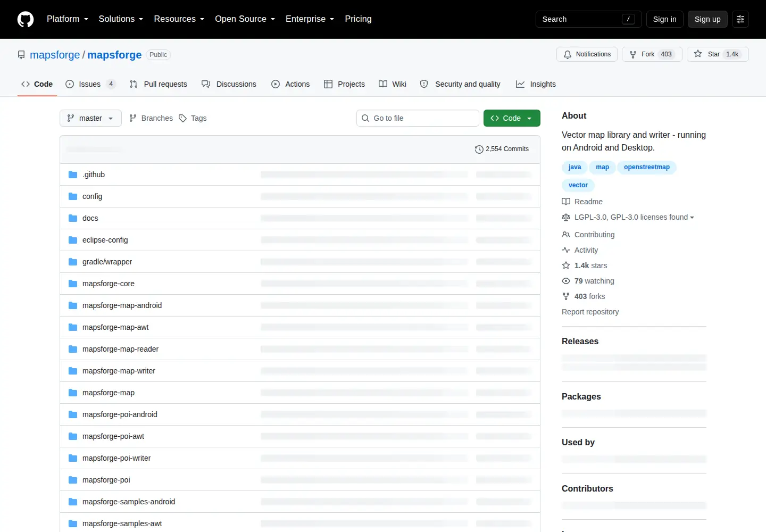Switch to the Issues tab
This screenshot has height=532, width=766.
(x=90, y=84)
